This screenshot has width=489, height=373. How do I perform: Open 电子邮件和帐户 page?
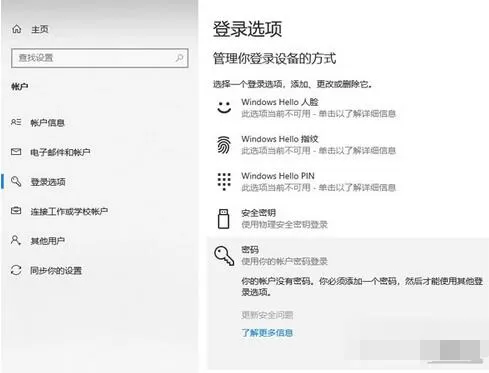[60, 152]
